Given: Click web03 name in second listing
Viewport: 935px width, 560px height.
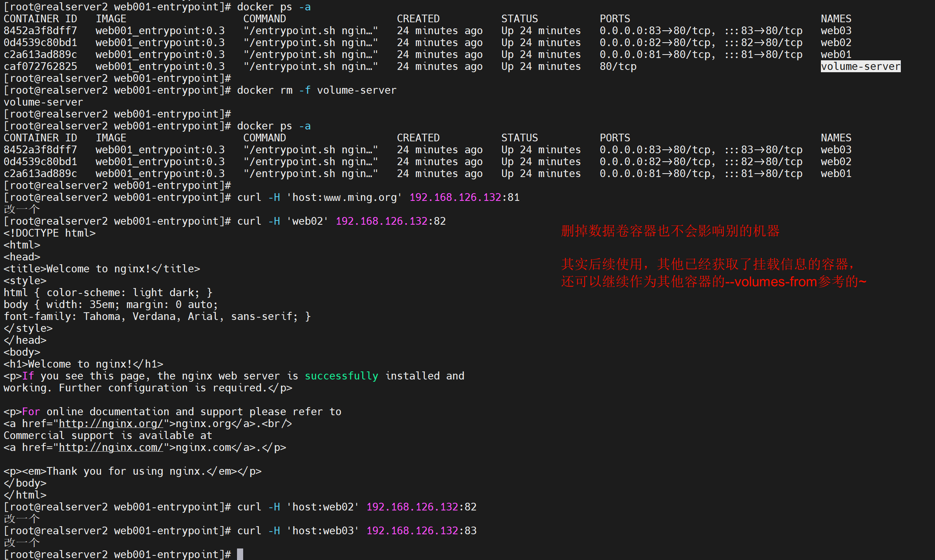Looking at the screenshot, I should coord(836,150).
